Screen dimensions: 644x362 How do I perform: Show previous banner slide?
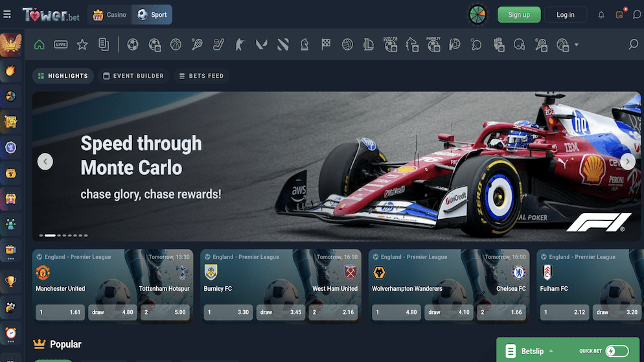45,161
